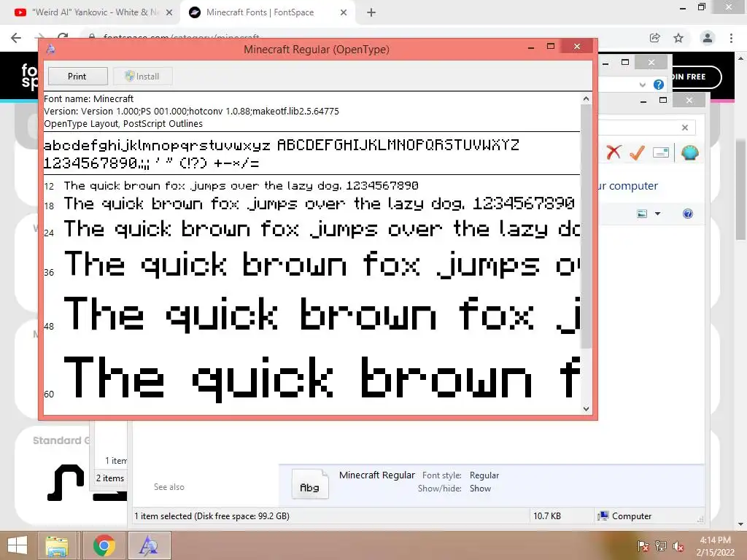Open a new Chrome tab
The width and height of the screenshot is (747, 560).
(x=371, y=12)
